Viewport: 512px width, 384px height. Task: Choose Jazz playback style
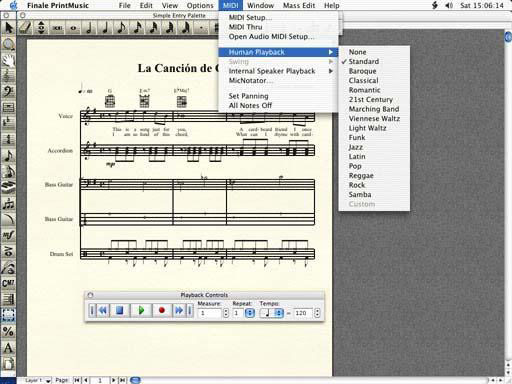click(374, 147)
